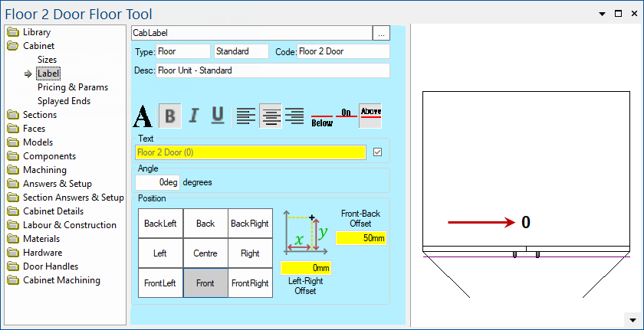The image size is (644, 330).
Task: Click the Desc field Floor Unit - Standard
Action: tap(273, 70)
